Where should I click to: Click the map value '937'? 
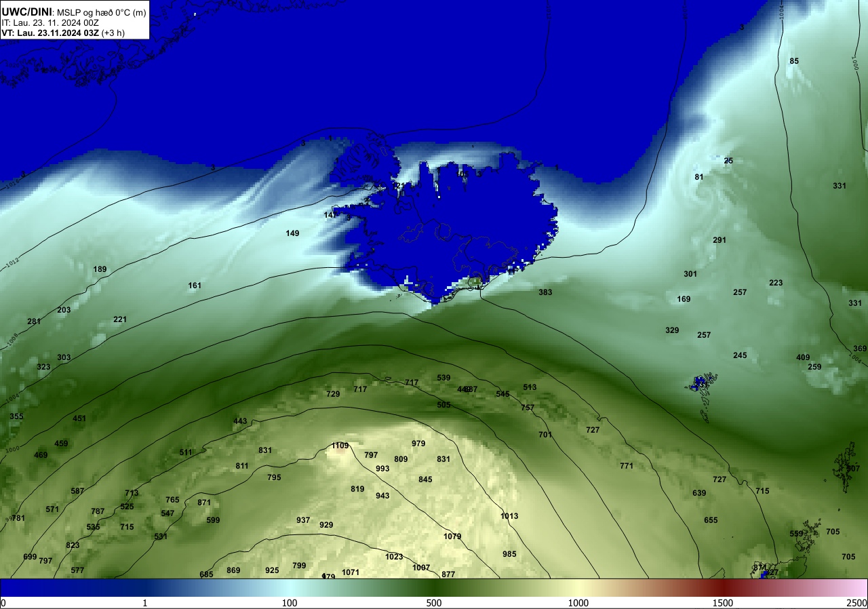coord(303,520)
